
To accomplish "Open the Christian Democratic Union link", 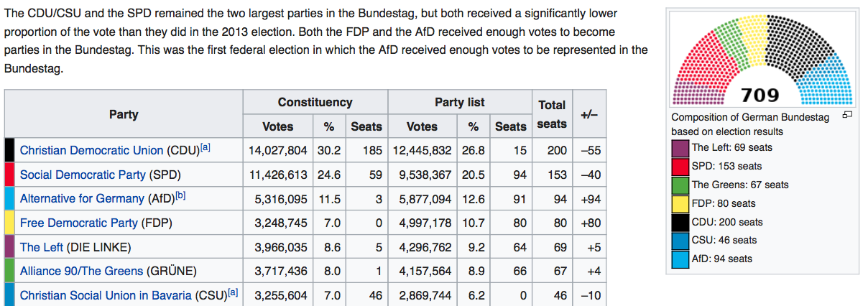I will point(91,151).
